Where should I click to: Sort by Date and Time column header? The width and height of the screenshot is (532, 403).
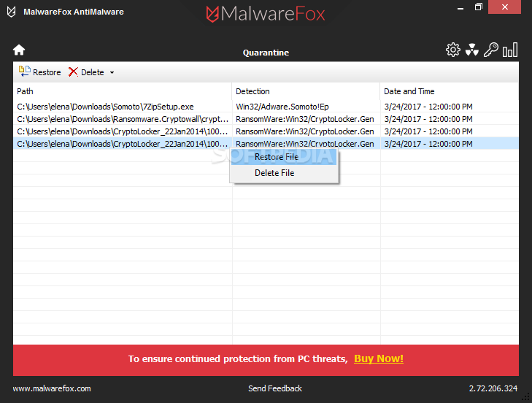(450, 91)
